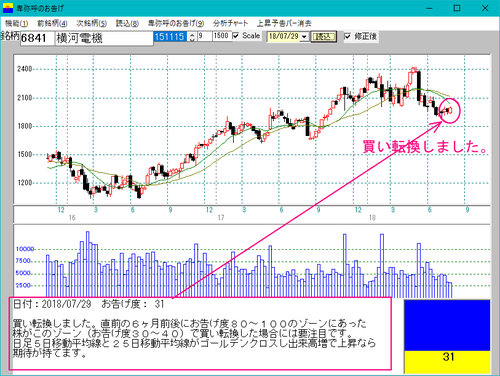Click the blue お告げ度 indicator bar
The height and width of the screenshot is (376, 500).
point(447,325)
